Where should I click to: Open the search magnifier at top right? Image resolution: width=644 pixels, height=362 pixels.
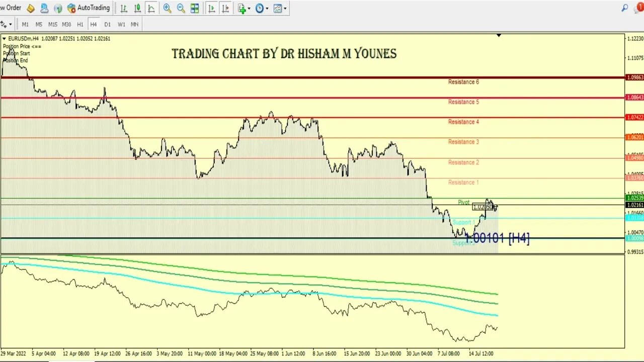click(625, 8)
